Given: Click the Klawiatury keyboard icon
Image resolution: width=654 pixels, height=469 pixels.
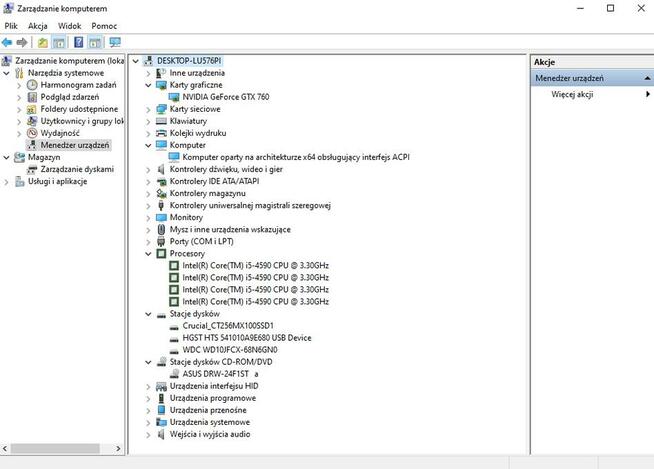Looking at the screenshot, I should (161, 121).
